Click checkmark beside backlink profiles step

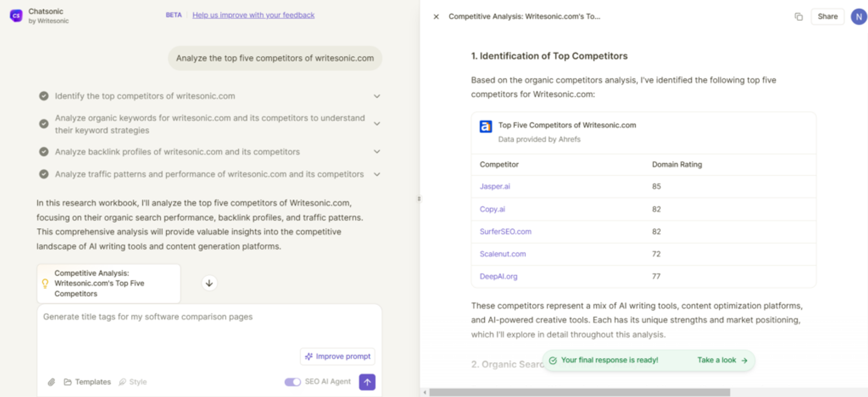pyautogui.click(x=44, y=152)
